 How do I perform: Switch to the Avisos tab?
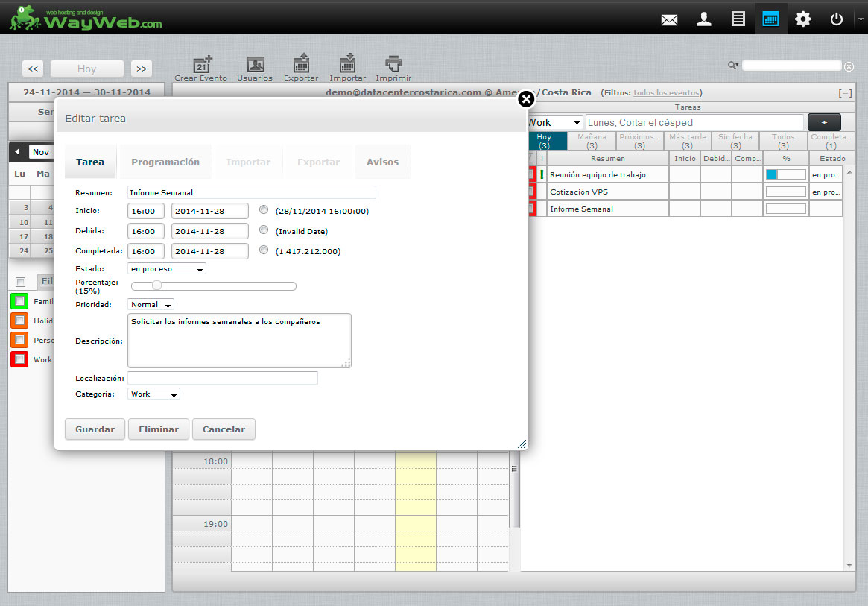[x=382, y=162]
